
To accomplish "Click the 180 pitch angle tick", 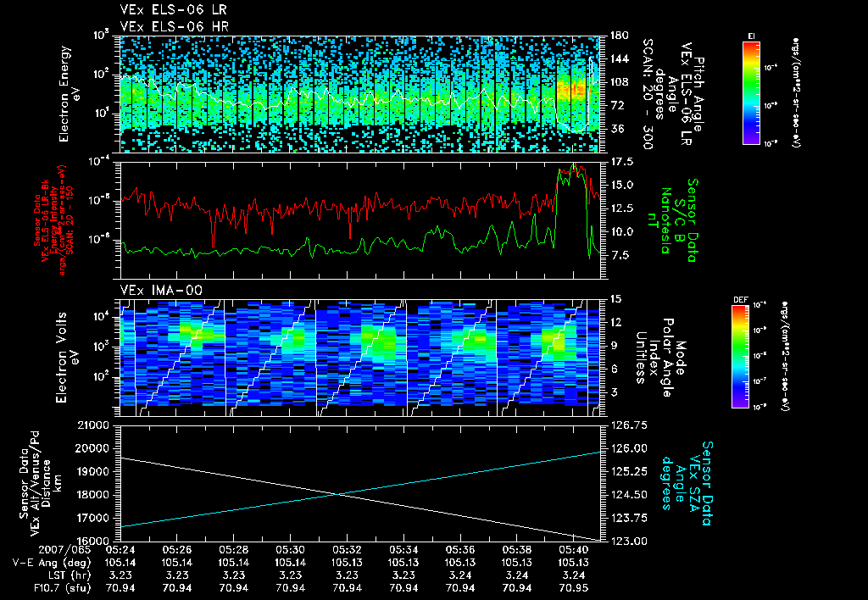I will (x=620, y=36).
